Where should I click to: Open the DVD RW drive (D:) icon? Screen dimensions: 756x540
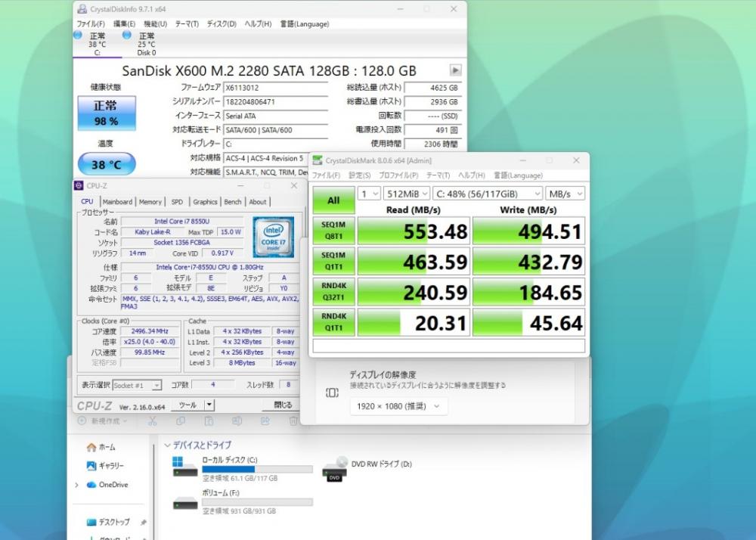335,469
